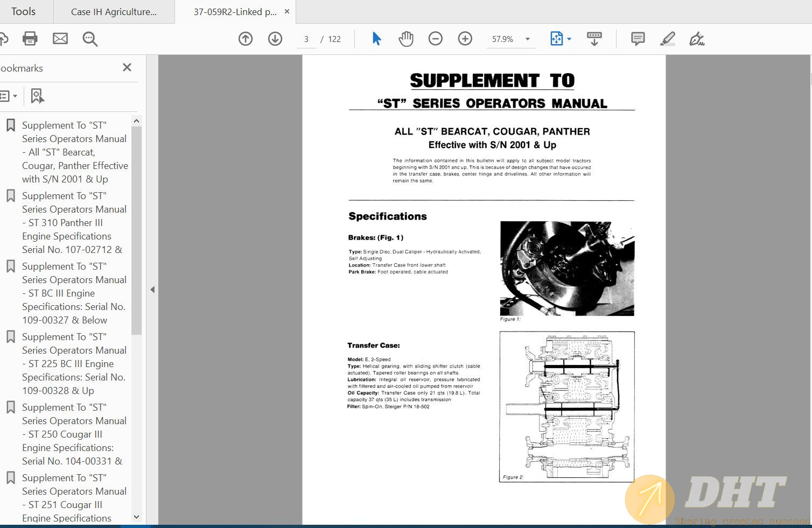The height and width of the screenshot is (528, 812).
Task: Click bookmark icon beside ST 250 Cougar III
Action: pos(10,407)
